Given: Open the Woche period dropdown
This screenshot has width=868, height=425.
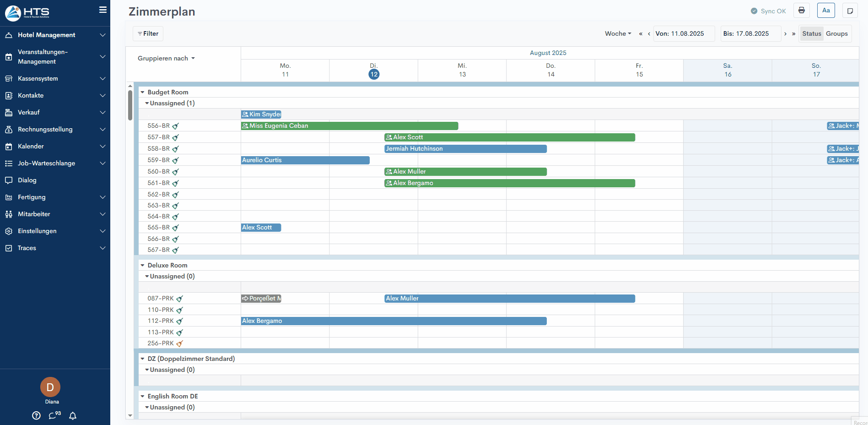Looking at the screenshot, I should tap(618, 34).
